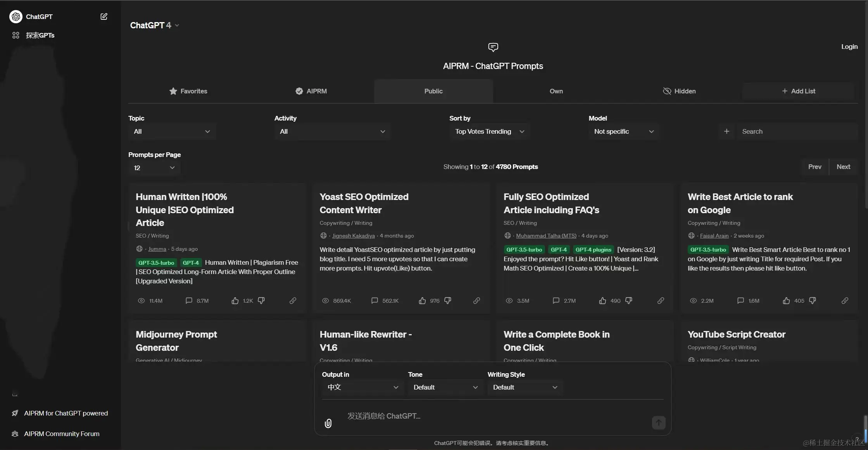Copy link icon on Human Written article card
Image resolution: width=868 pixels, height=450 pixels.
293,301
